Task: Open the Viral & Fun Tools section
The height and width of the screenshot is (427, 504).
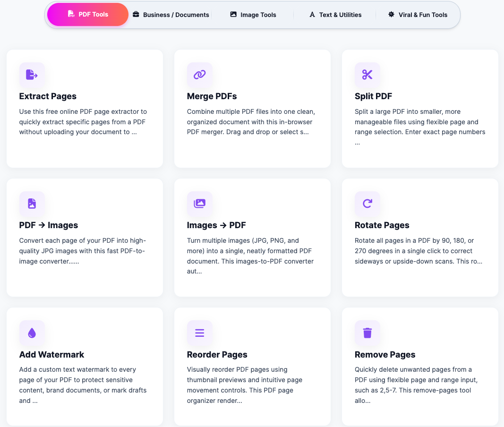Action: (418, 15)
